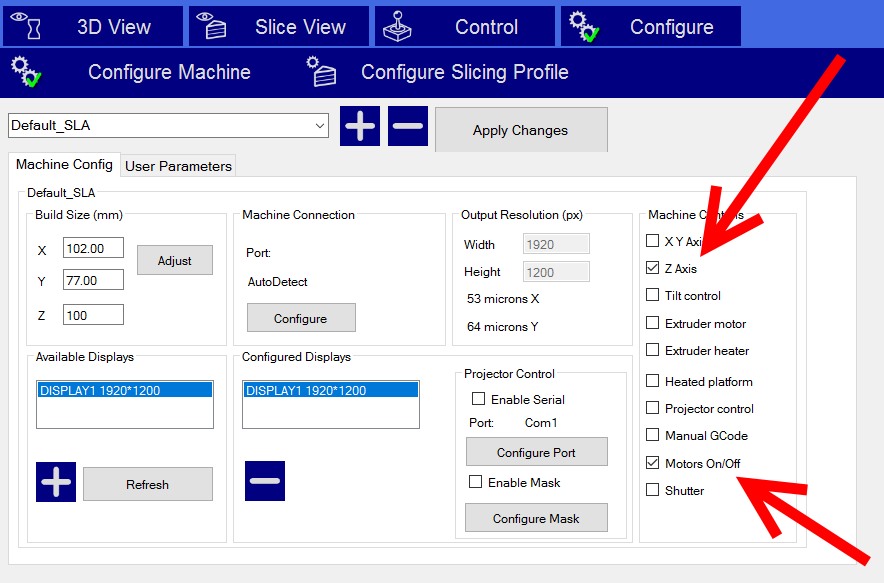Click the X build size field
The height and width of the screenshot is (583, 884).
click(93, 248)
